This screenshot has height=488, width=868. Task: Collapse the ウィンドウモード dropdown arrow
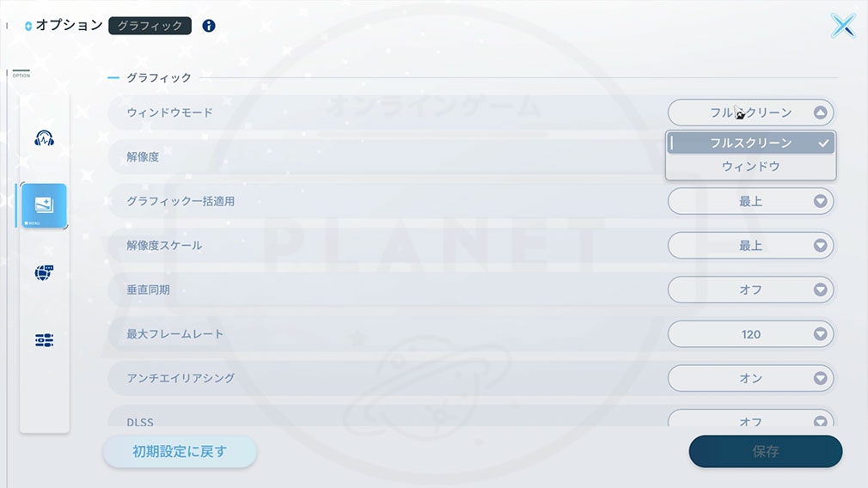point(821,113)
